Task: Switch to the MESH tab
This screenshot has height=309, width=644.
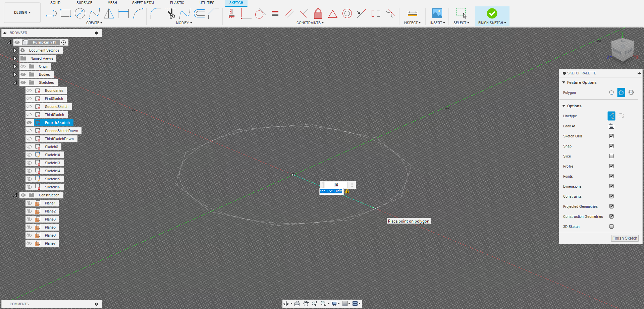Action: [x=112, y=3]
